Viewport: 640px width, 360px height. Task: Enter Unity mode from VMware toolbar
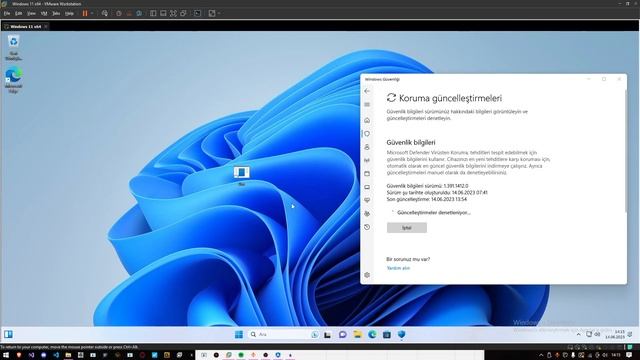[x=184, y=13]
